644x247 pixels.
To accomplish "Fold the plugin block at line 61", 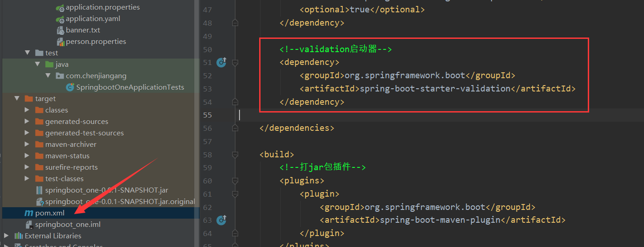I will click(x=235, y=193).
